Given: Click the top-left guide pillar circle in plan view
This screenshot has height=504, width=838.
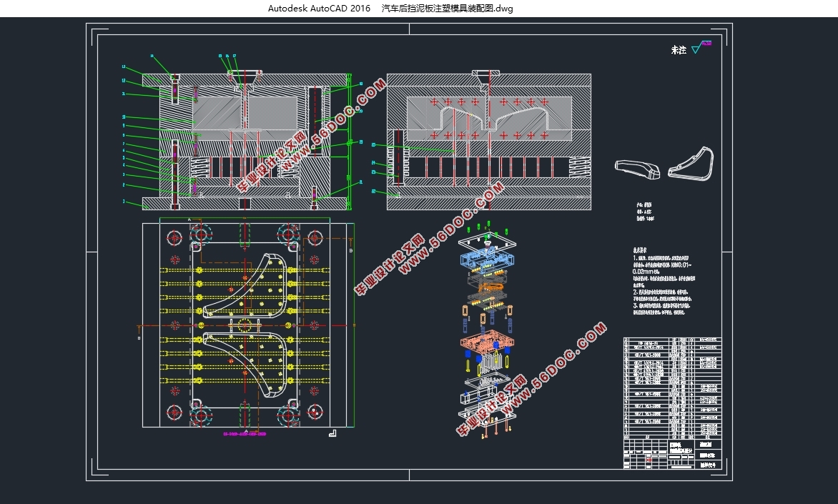Looking at the screenshot, I should (x=174, y=237).
